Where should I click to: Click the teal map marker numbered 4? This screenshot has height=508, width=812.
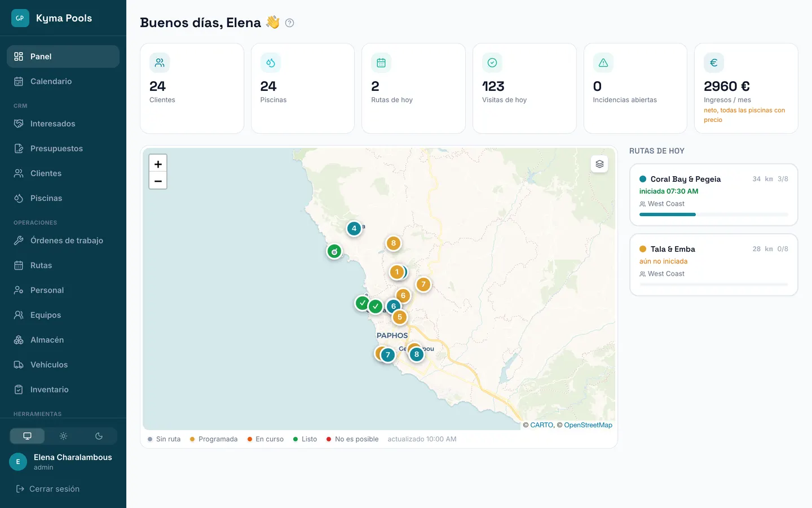354,229
